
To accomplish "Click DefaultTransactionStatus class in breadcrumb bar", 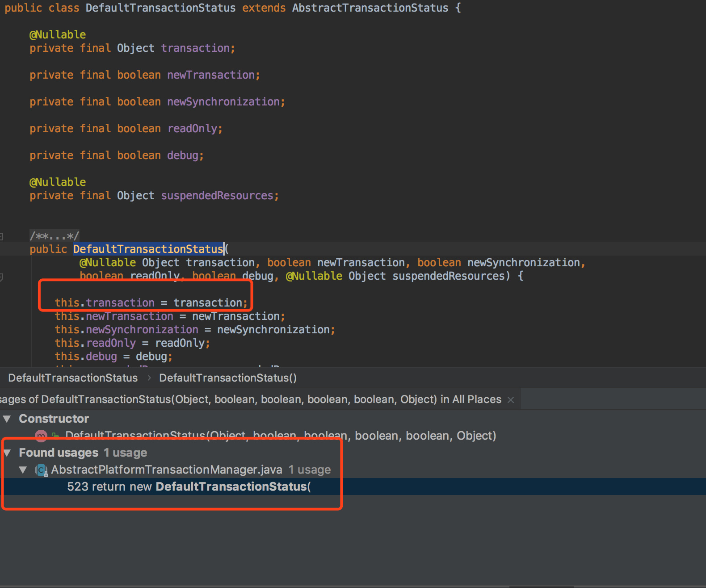I will tap(73, 378).
